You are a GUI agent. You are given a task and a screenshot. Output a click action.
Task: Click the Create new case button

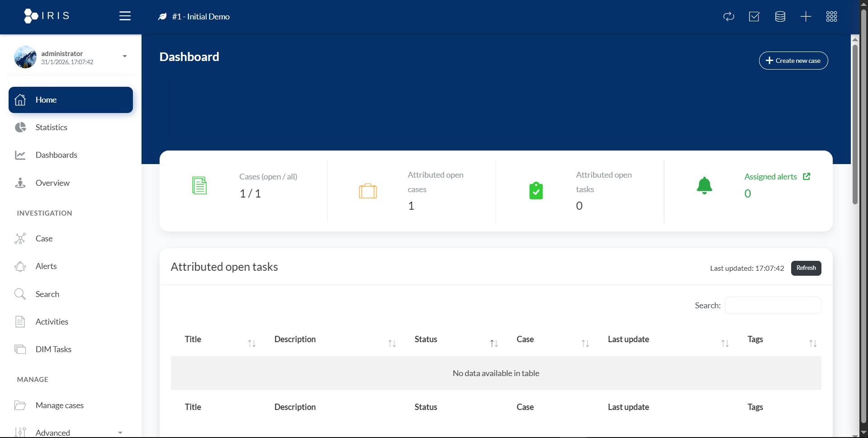coord(793,61)
